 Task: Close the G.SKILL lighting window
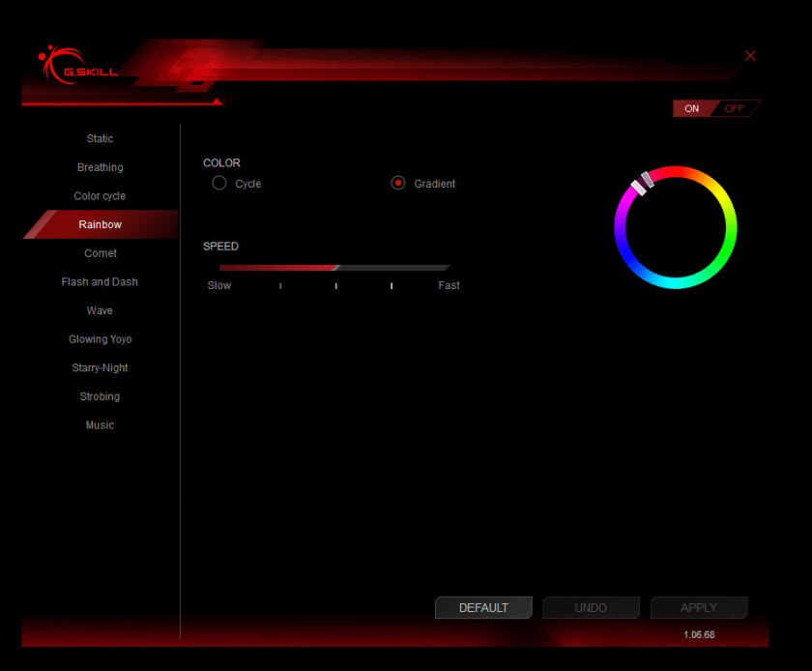pyautogui.click(x=750, y=56)
